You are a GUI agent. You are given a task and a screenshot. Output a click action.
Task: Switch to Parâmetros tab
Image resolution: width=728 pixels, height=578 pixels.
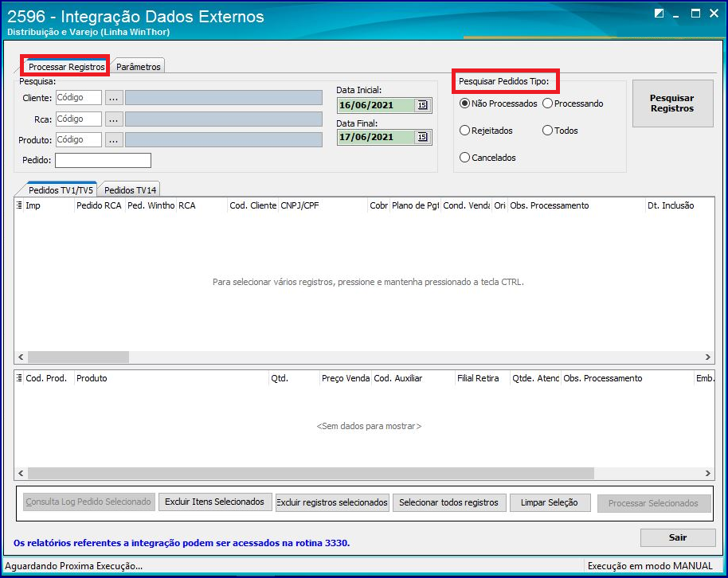pyautogui.click(x=139, y=66)
